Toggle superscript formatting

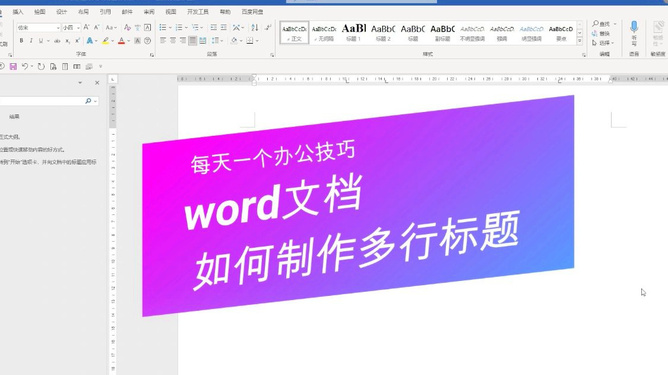tap(77, 41)
